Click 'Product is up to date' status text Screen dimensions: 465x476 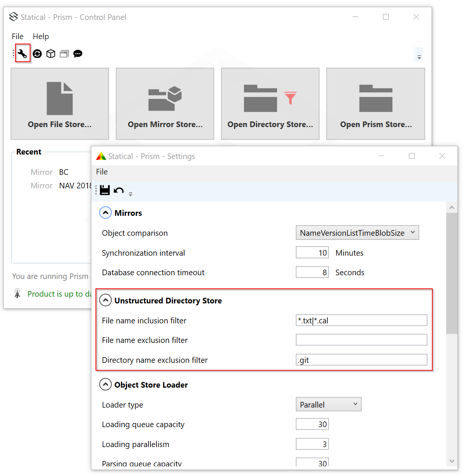(59, 294)
